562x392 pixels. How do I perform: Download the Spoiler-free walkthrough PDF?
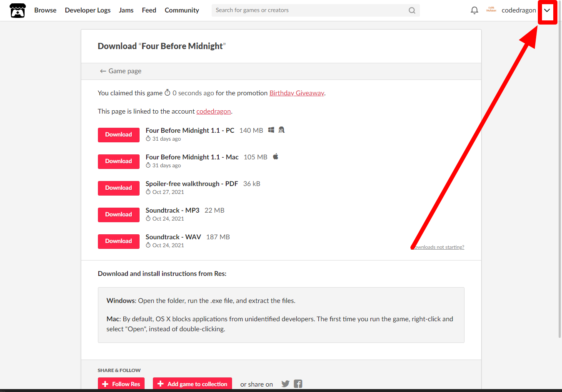click(119, 188)
